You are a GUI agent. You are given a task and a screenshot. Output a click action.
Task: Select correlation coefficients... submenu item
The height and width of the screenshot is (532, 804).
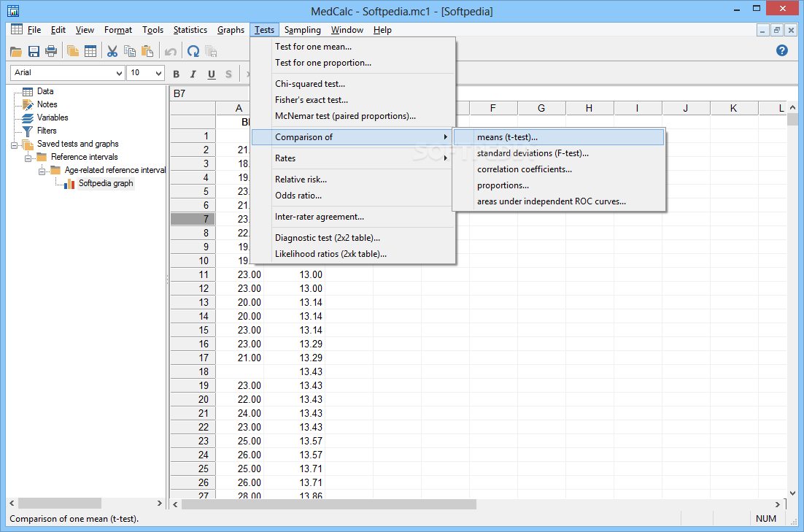559,169
